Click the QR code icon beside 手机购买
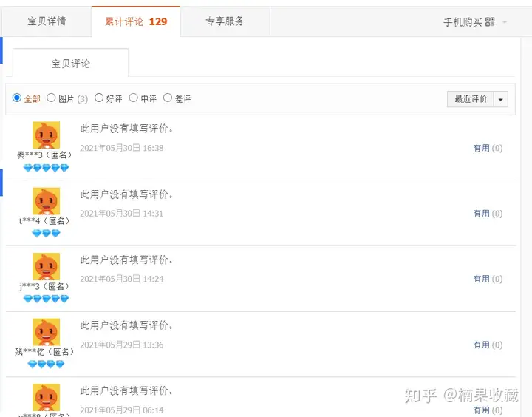This screenshot has width=532, height=417. [x=490, y=22]
